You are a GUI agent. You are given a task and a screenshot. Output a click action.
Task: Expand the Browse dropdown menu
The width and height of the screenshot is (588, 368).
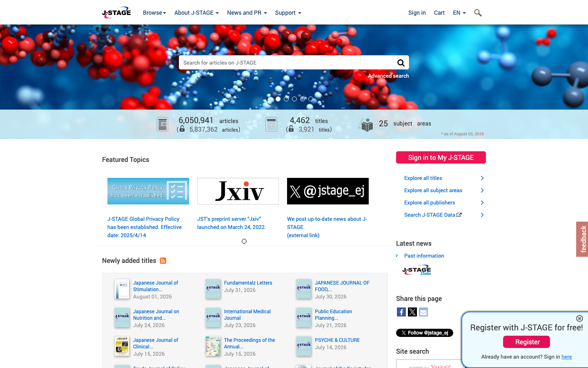click(154, 13)
